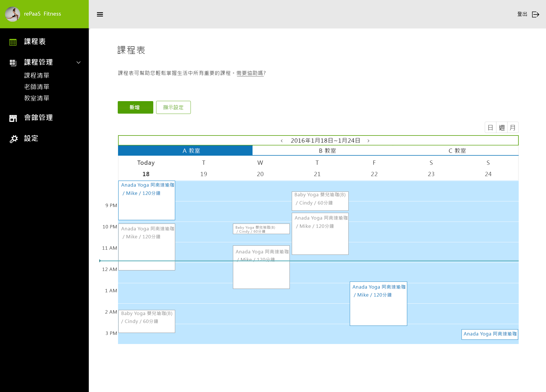546x392 pixels.
Task: Click the left arrow to view previous week
Action: click(x=281, y=140)
